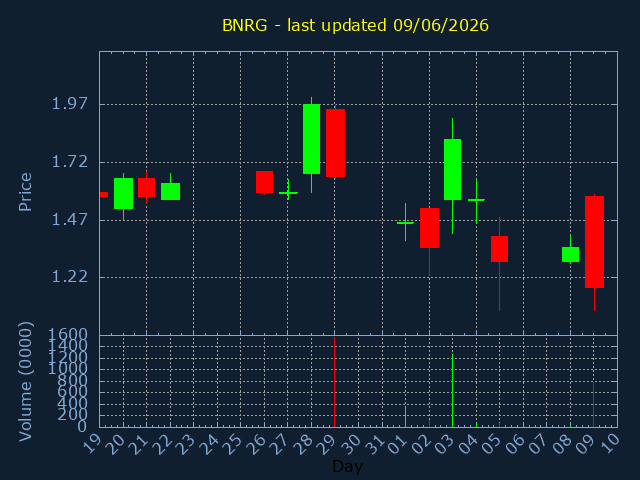Screen dimensions: 640x480
Task: Click day label 21 on x-axis
Action: [140, 444]
